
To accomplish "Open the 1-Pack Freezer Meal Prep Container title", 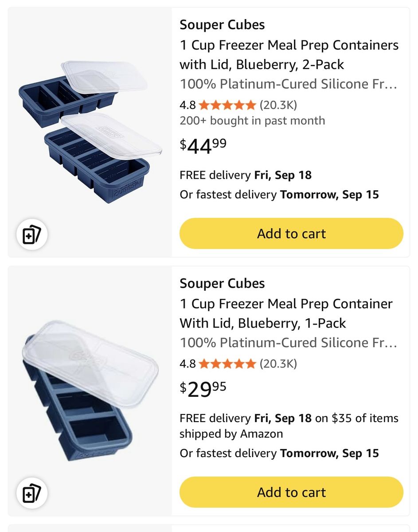I will (x=286, y=313).
